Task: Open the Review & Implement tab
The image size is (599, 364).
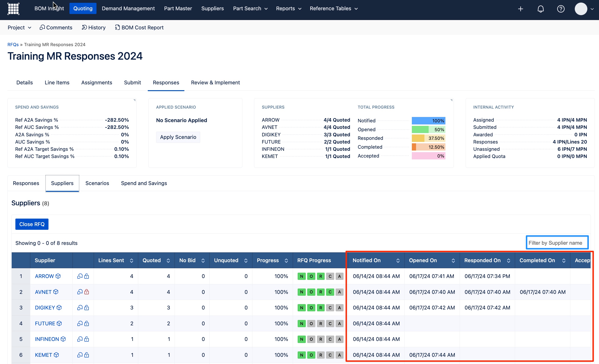Action: point(215,83)
